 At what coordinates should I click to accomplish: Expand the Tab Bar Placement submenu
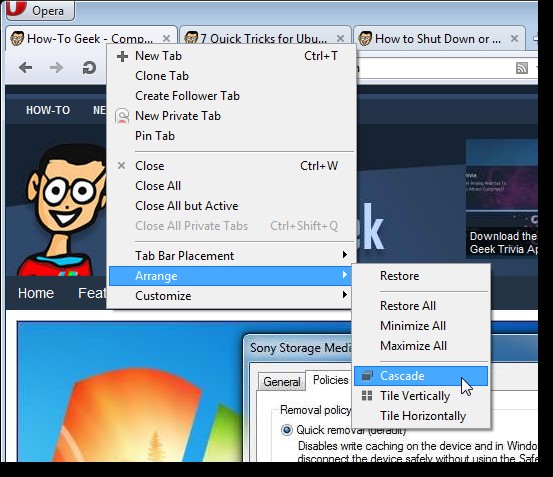coord(231,256)
